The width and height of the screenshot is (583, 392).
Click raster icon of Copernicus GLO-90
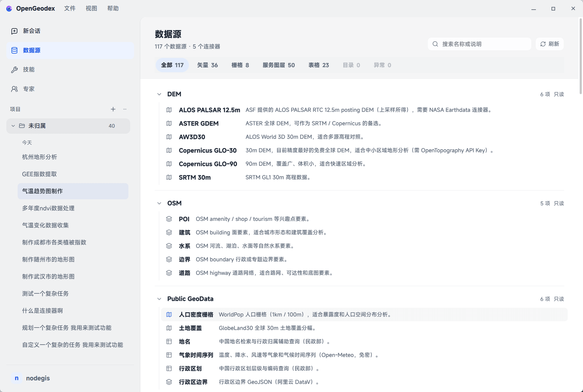click(x=169, y=164)
